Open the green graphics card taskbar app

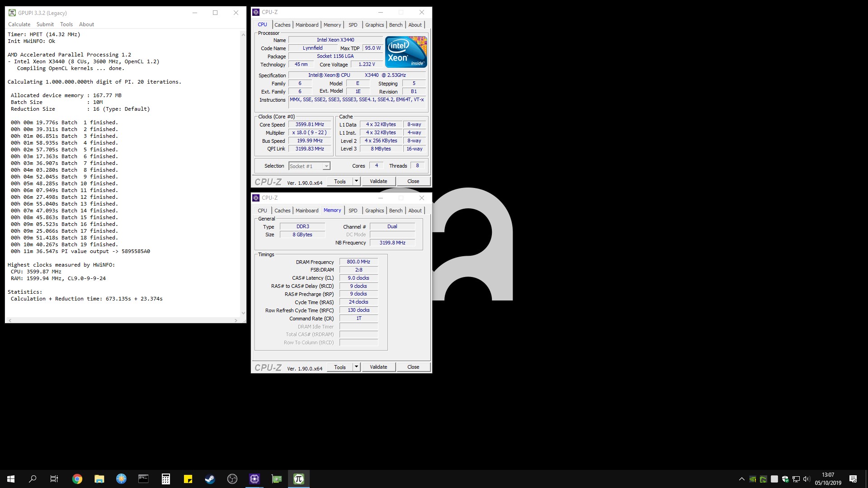click(x=276, y=479)
